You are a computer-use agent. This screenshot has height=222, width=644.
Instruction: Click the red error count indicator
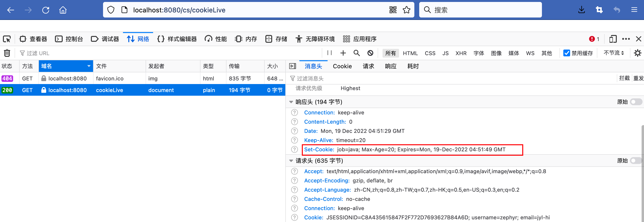pos(594,39)
